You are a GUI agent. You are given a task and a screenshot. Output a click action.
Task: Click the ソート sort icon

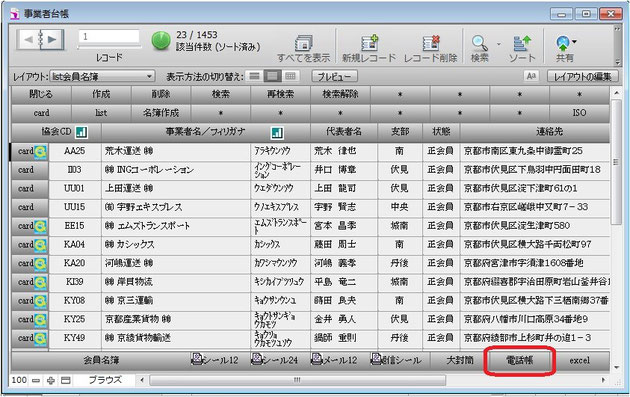click(x=522, y=43)
